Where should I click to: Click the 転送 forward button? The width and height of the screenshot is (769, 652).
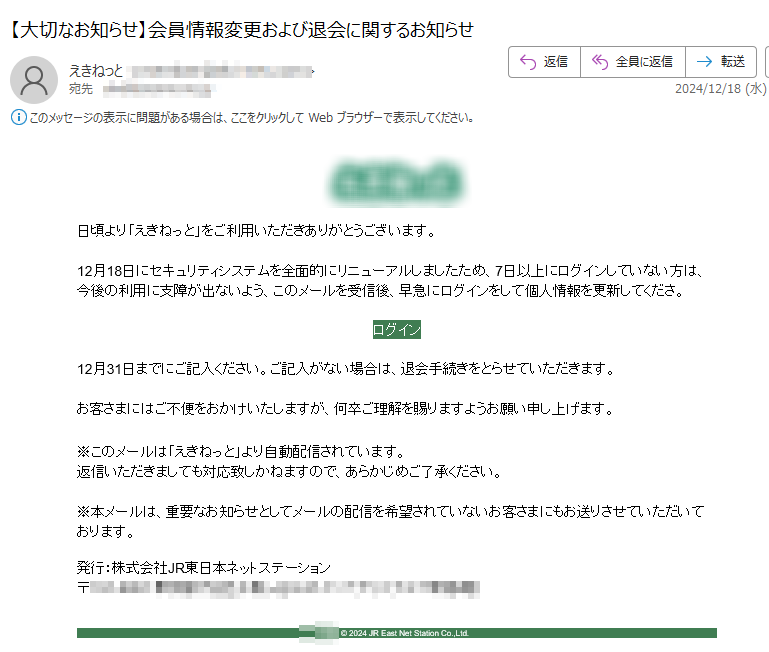coord(721,62)
